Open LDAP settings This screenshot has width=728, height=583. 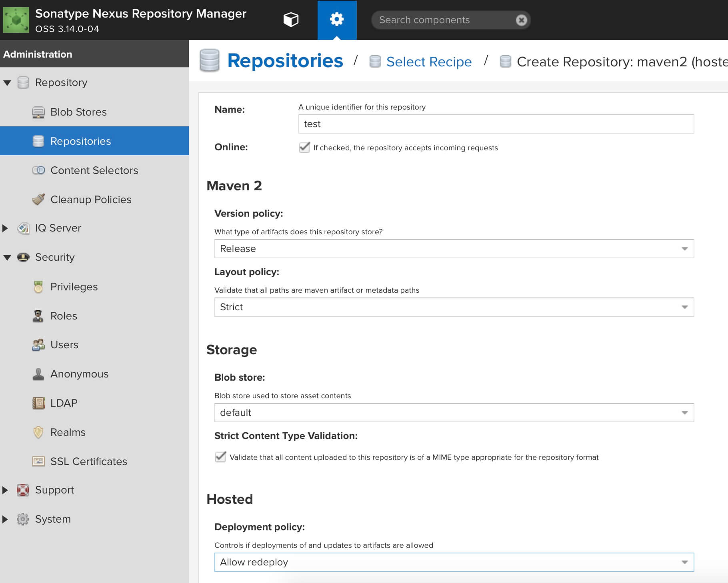coord(94,403)
